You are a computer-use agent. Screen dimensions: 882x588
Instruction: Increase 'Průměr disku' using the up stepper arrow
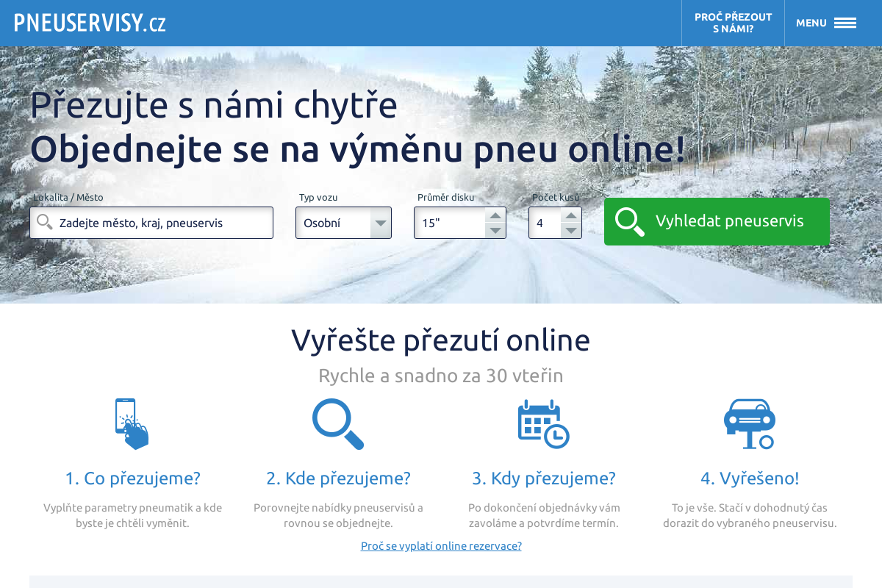(496, 215)
